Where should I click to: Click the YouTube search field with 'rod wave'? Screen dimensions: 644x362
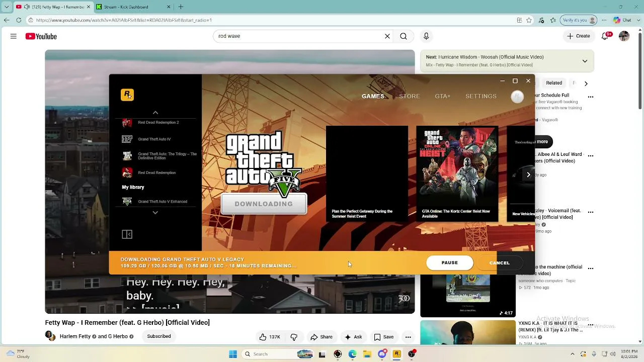point(299,36)
